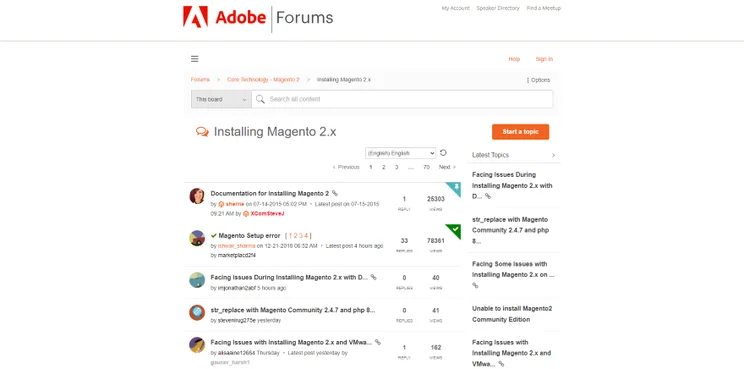Click the Adobe logo icon

(195, 17)
